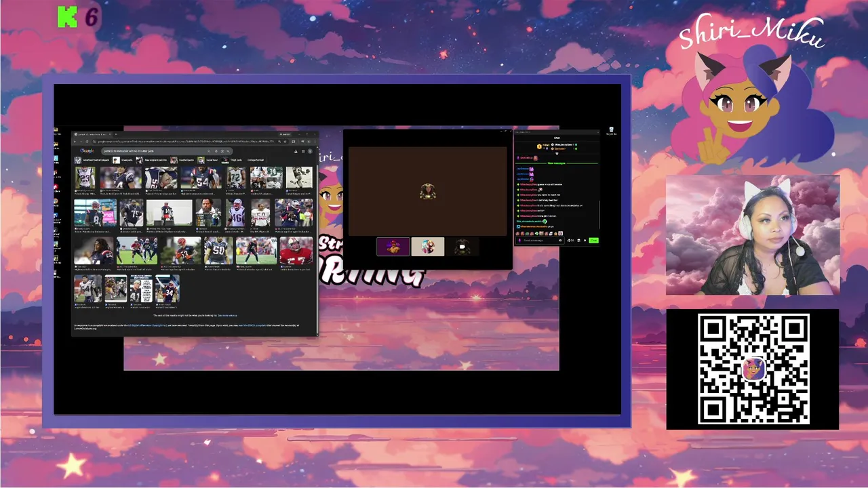Clear the Google search box with X
The height and width of the screenshot is (488, 868).
pyautogui.click(x=208, y=151)
